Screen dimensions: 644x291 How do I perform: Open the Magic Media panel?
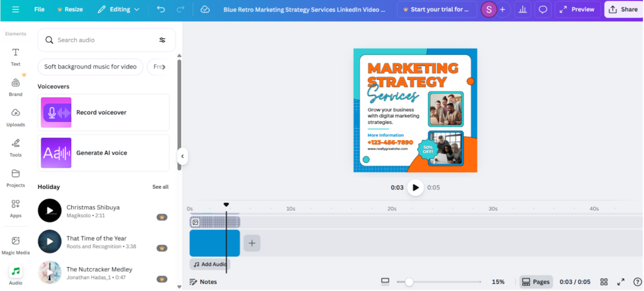[16, 246]
